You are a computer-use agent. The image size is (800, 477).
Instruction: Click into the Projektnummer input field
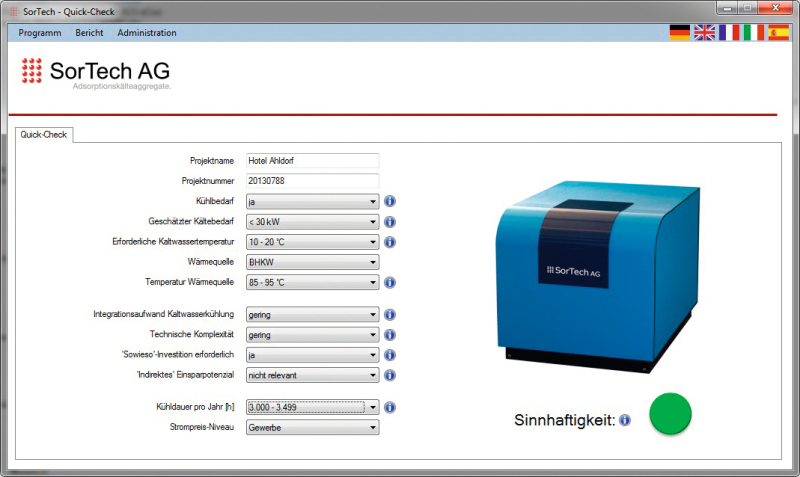pyautogui.click(x=312, y=181)
